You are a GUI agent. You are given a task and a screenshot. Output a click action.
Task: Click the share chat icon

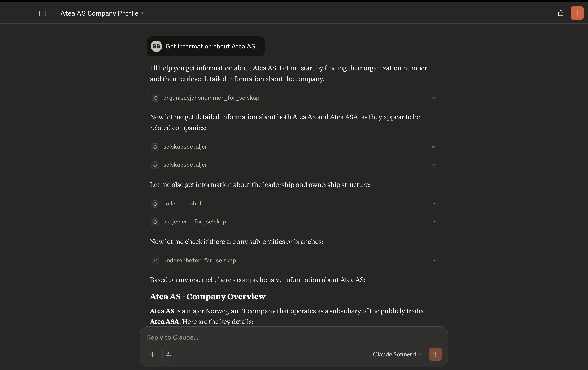tap(561, 13)
